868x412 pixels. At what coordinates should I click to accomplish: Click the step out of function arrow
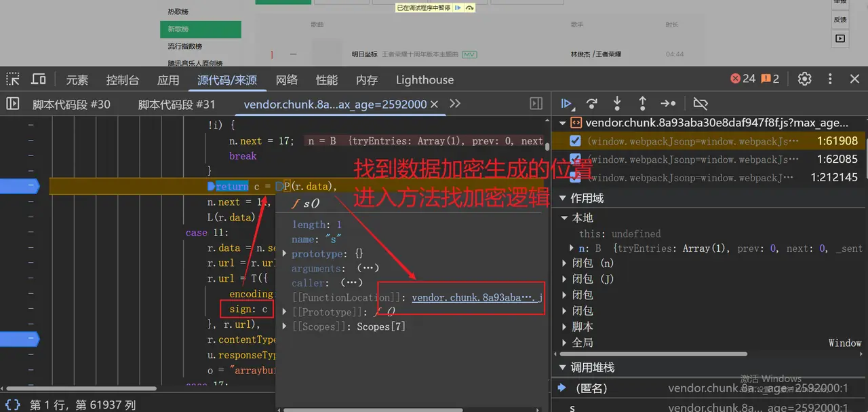click(642, 104)
